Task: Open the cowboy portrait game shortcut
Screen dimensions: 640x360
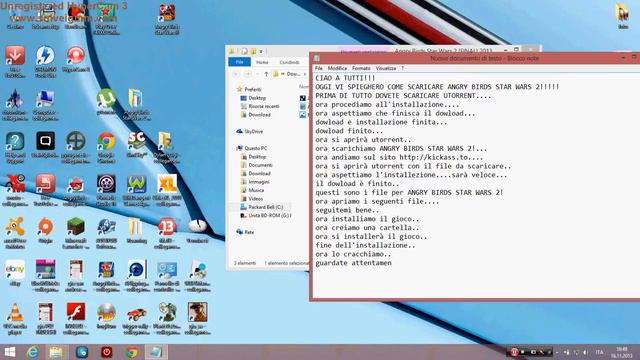Action: pyautogui.click(x=198, y=318)
